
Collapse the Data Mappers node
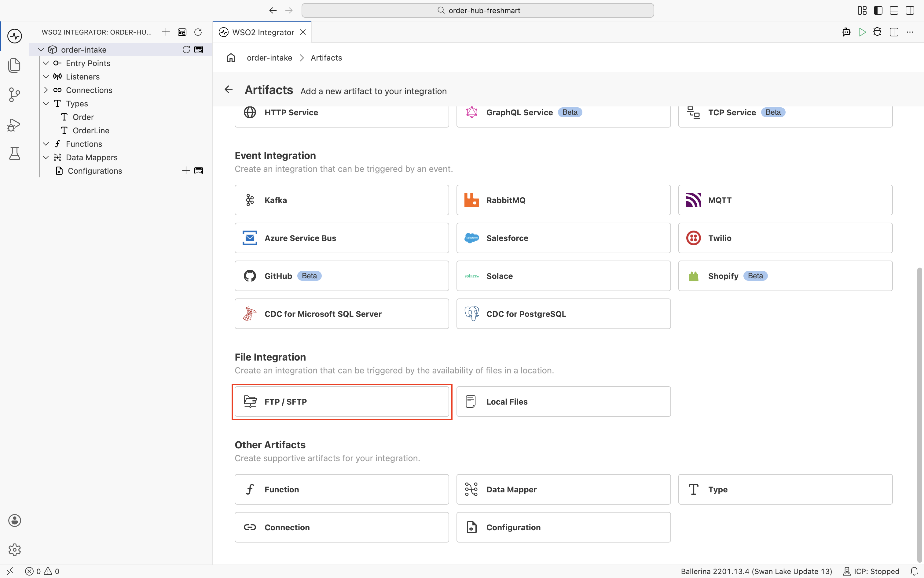coord(46,157)
